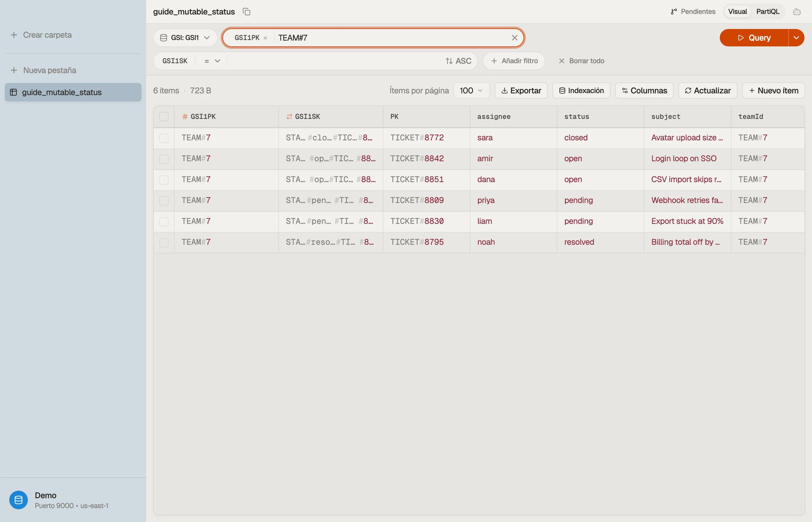Click the subject column header

coord(687,117)
